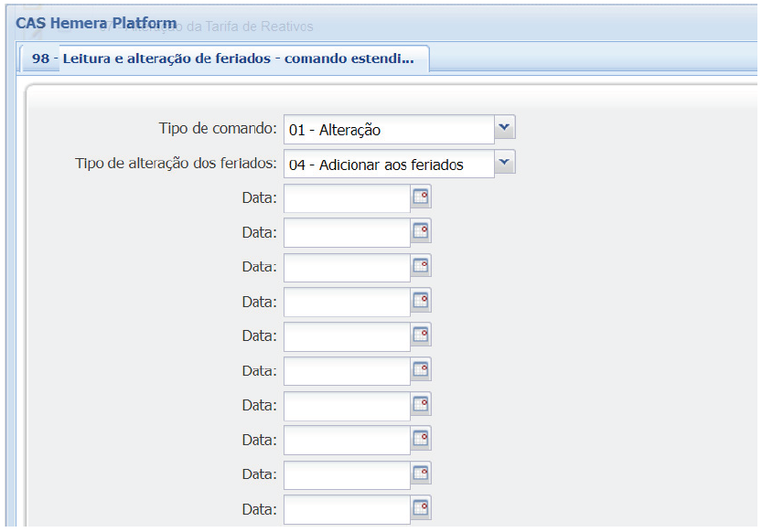Click calendar icon beside the third Data field
This screenshot has height=532, width=762.
pyautogui.click(x=421, y=267)
